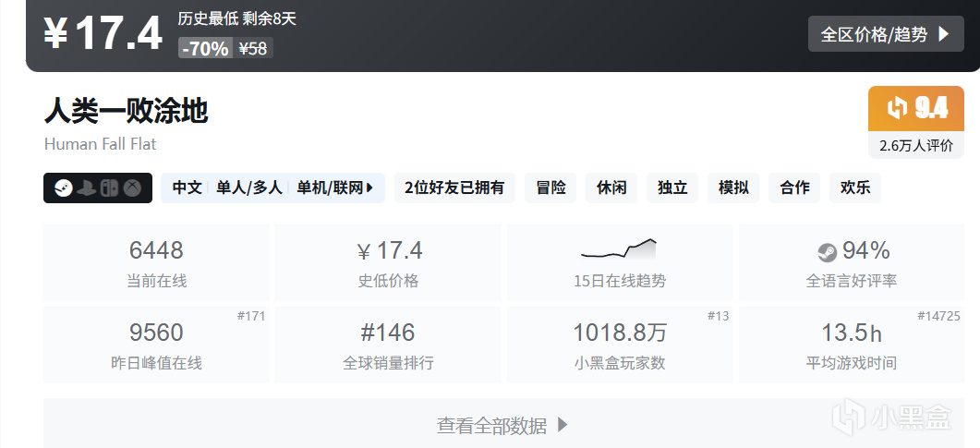This screenshot has height=448, width=980.
Task: Click the Xbox platform icon
Action: click(132, 188)
